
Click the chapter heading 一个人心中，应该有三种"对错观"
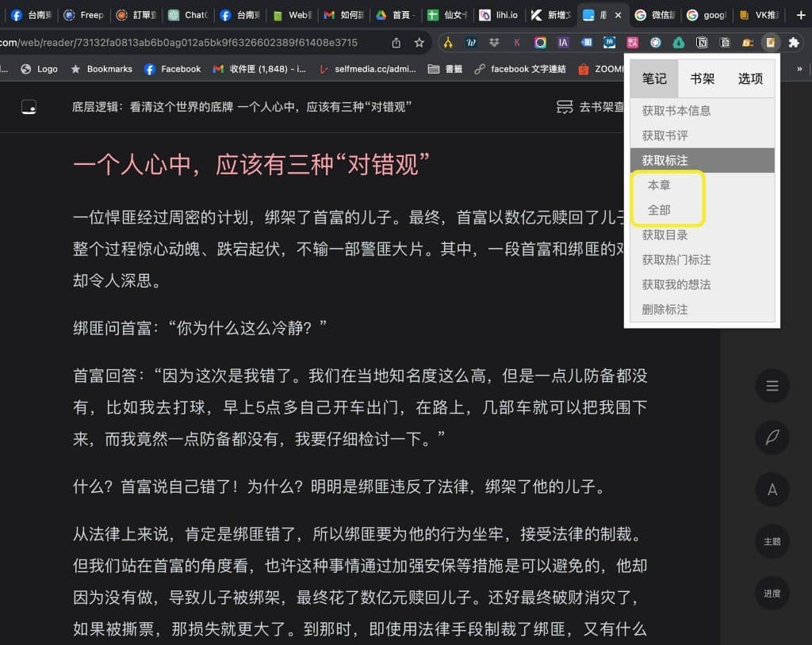point(251,165)
